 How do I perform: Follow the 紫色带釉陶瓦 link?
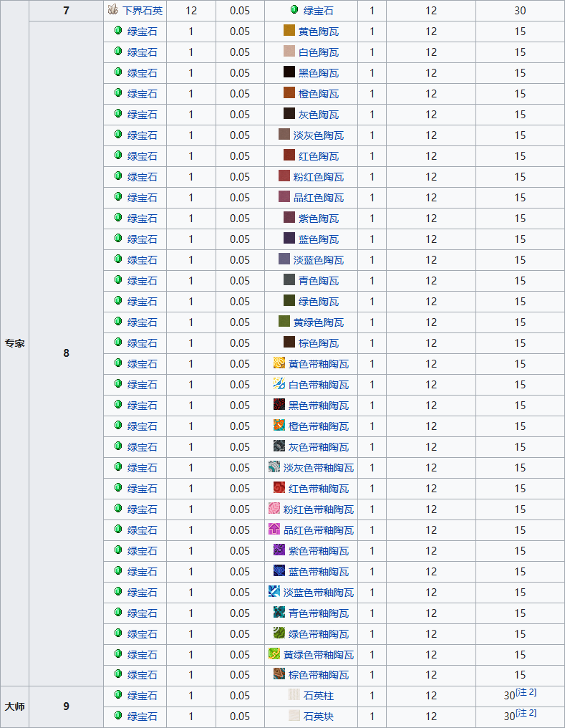tap(319, 551)
